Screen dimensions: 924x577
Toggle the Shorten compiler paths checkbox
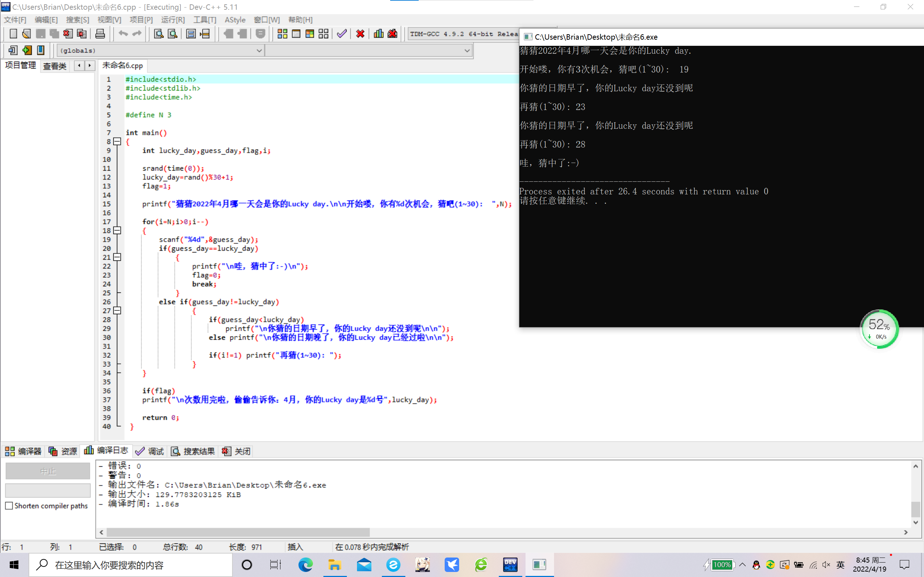pos(9,506)
